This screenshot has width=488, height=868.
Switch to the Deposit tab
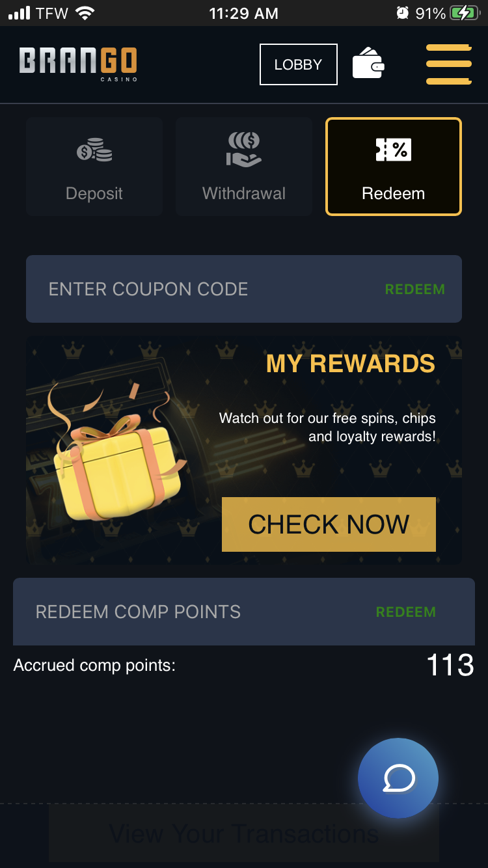94,167
